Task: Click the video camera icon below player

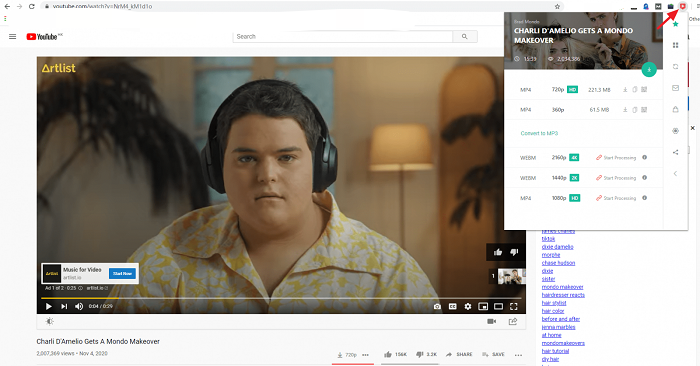Action: pos(492,321)
